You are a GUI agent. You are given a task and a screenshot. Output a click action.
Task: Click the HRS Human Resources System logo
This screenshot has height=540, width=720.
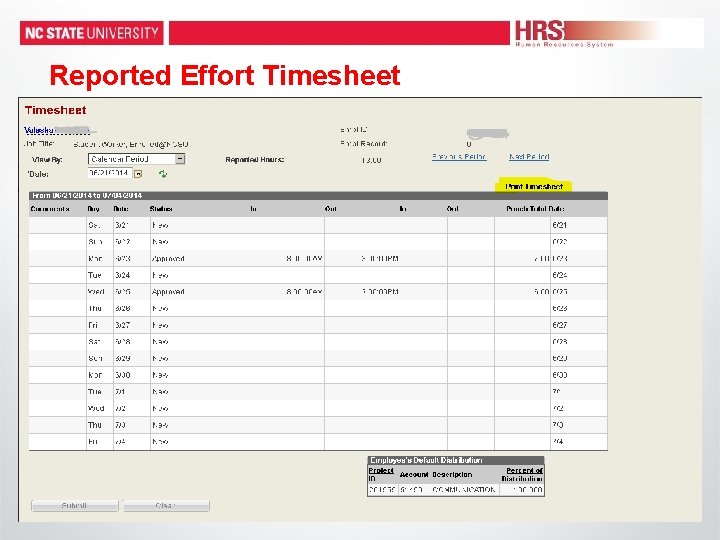(564, 34)
